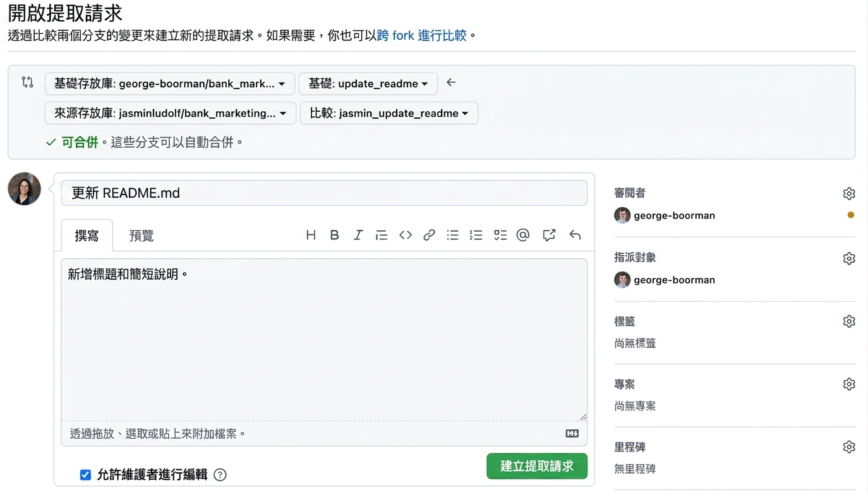Toggle 允許維護者進行編輯 checkbox
The width and height of the screenshot is (868, 495).
[85, 475]
